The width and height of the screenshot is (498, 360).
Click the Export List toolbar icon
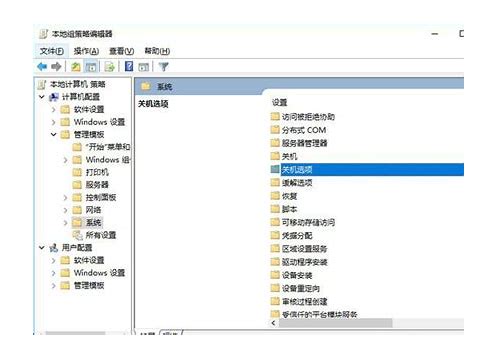[109, 67]
